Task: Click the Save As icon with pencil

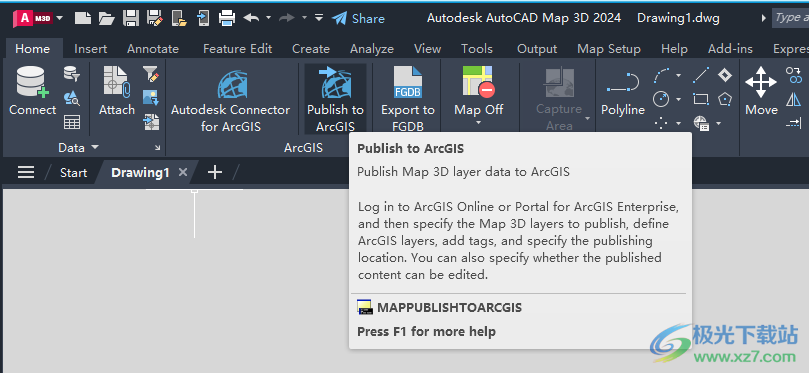Action: coord(154,19)
